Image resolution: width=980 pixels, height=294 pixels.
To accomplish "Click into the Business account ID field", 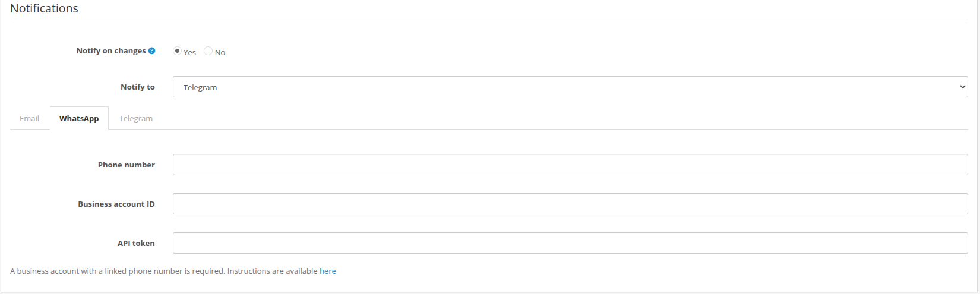I will point(570,204).
